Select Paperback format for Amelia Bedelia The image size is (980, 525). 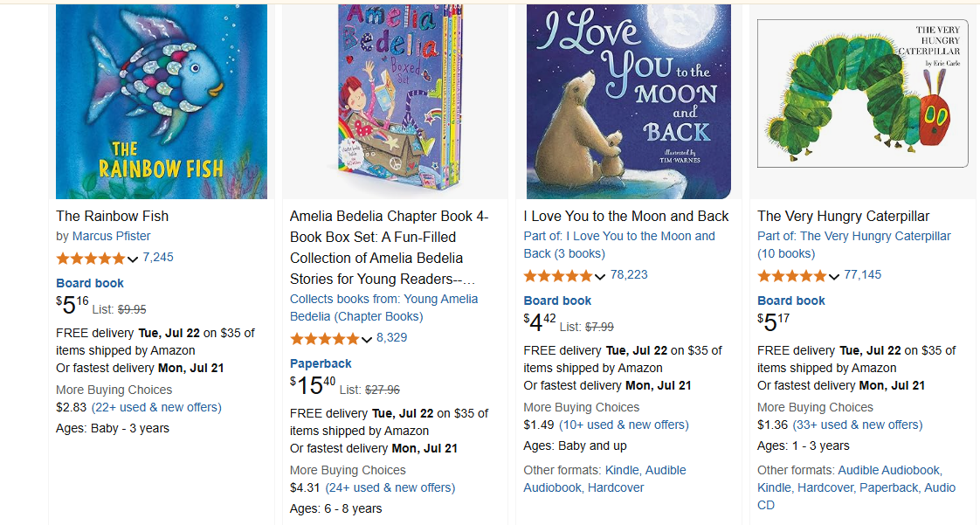(x=321, y=363)
